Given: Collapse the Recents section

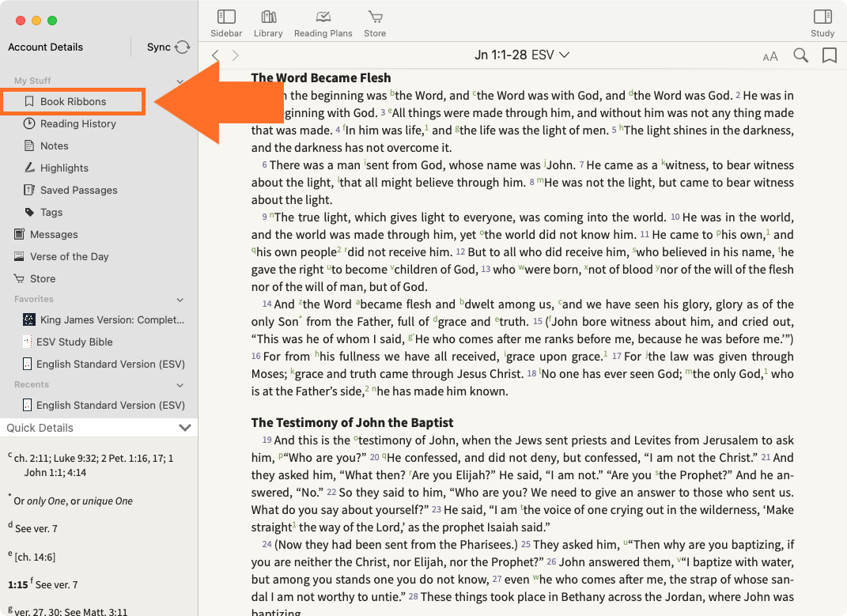Looking at the screenshot, I should [180, 385].
